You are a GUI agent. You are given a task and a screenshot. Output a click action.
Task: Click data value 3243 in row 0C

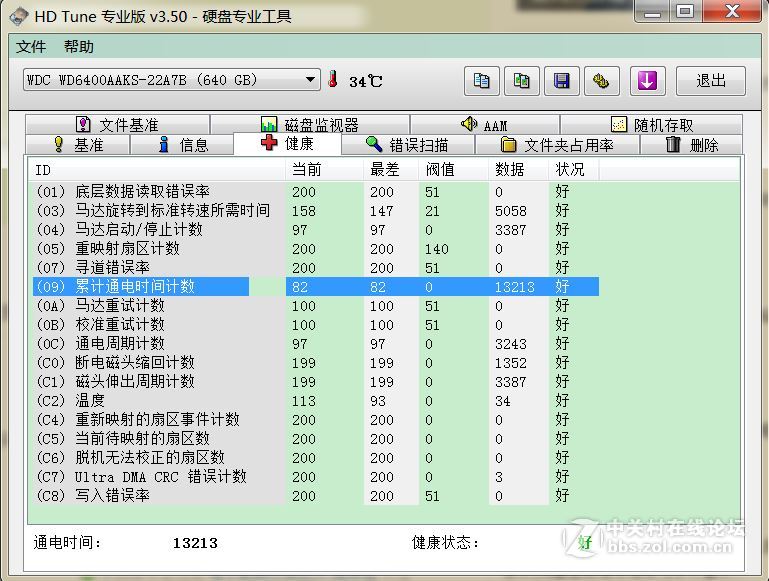pos(511,344)
